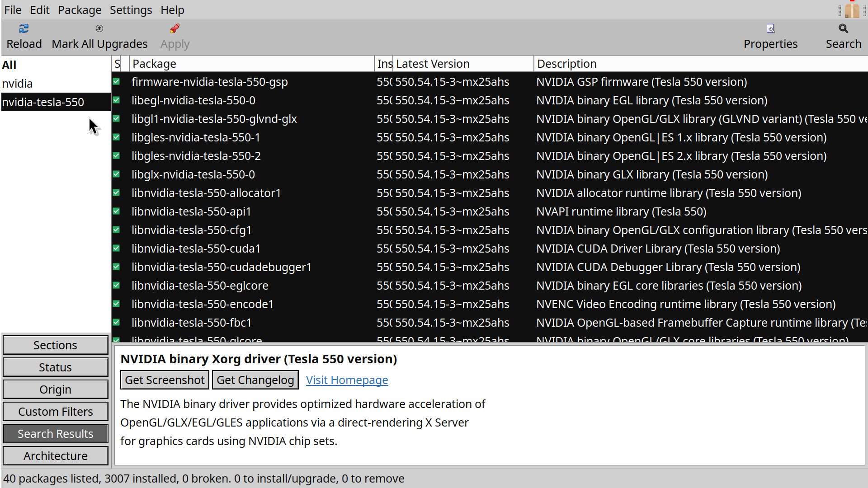Click the Apply rocket icon
Viewport: 868px width, 488px height.
(175, 29)
